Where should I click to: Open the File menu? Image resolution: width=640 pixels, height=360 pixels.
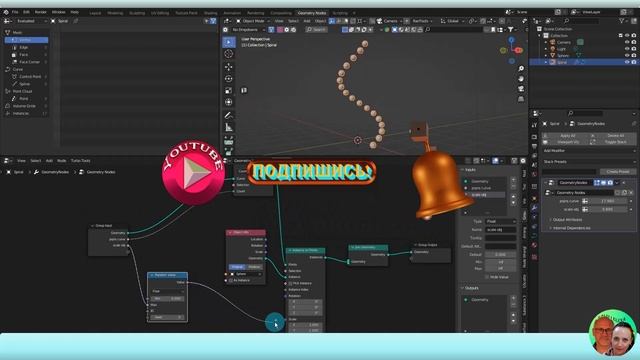pos(15,12)
